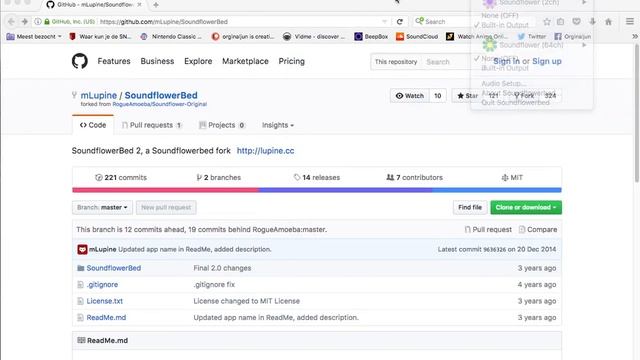The height and width of the screenshot is (360, 640).
Task: Click Find file button
Action: pos(470,207)
